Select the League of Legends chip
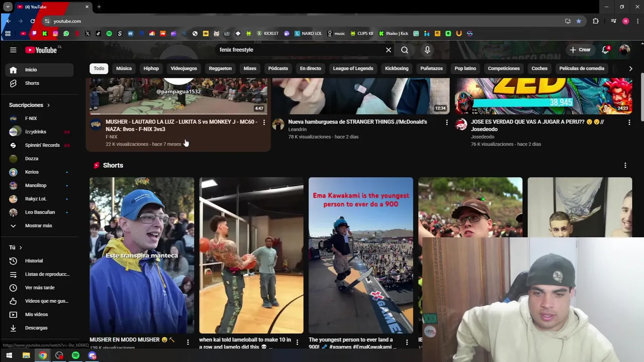This screenshot has width=644, height=362. click(353, 68)
